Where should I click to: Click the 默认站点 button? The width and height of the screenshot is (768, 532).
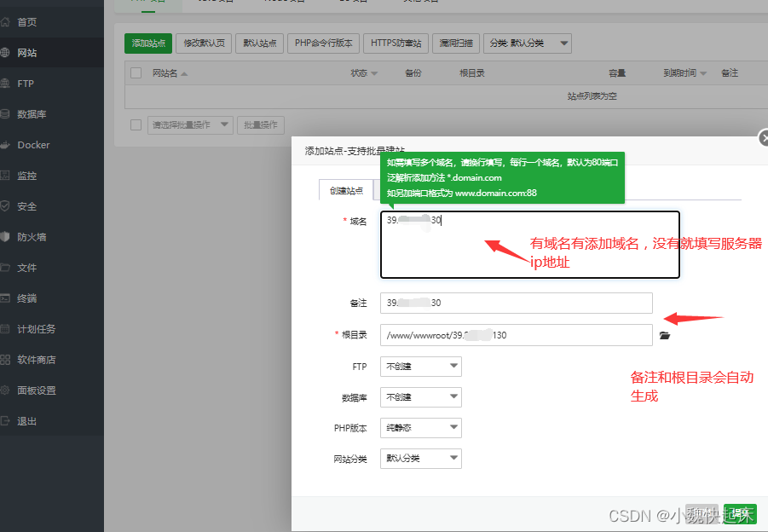tap(260, 43)
